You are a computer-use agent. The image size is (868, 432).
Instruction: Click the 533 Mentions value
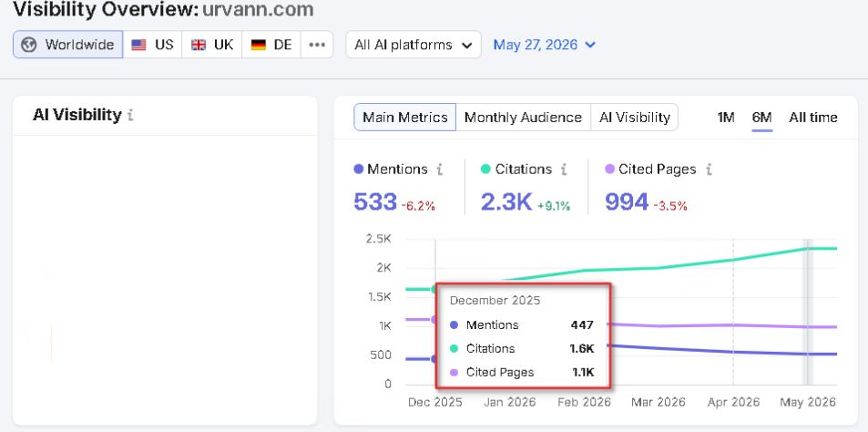(x=375, y=202)
